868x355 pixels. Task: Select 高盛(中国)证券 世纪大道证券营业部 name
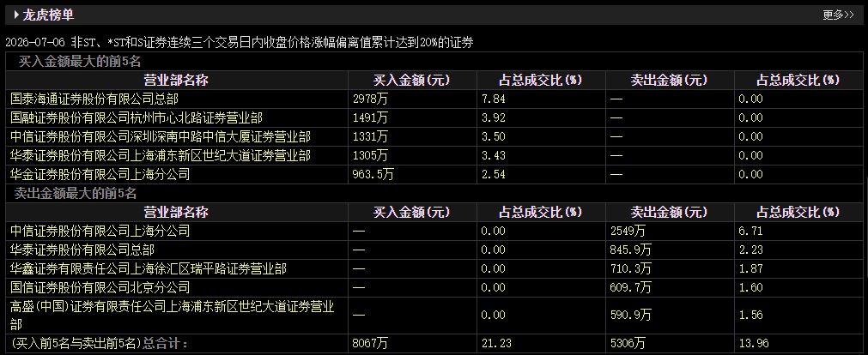coord(173,315)
